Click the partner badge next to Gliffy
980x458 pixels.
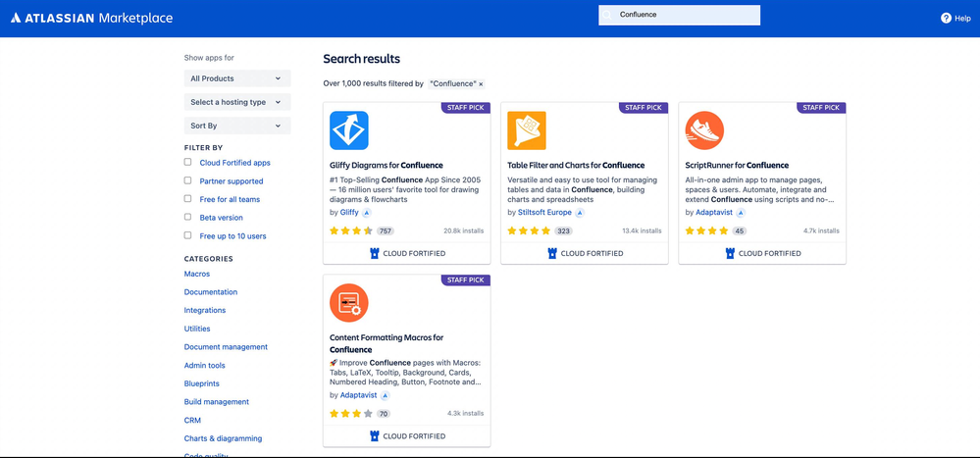pyautogui.click(x=367, y=213)
